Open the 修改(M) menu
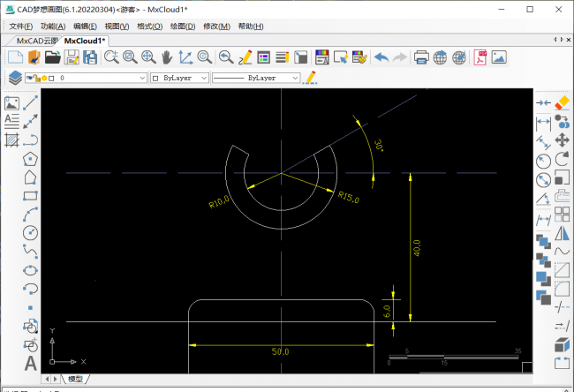574x392 pixels. [216, 26]
